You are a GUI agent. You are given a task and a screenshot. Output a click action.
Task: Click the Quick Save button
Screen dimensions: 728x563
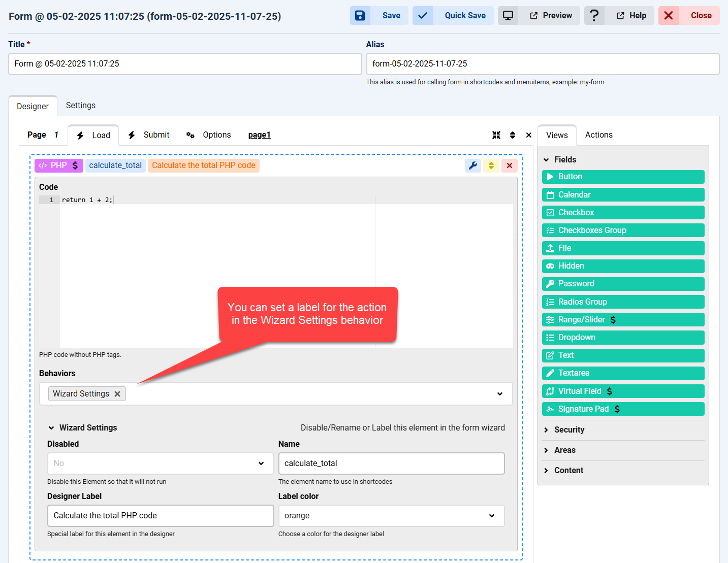pos(453,16)
